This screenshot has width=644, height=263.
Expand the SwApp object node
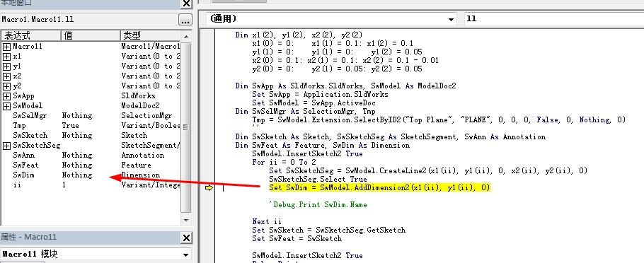coord(6,96)
